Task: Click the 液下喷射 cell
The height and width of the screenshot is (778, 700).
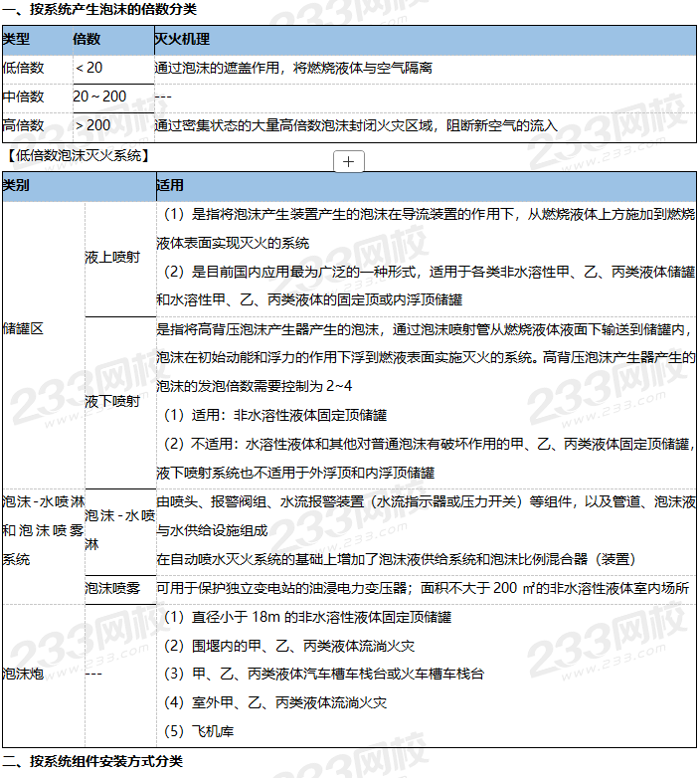Action: click(x=112, y=401)
